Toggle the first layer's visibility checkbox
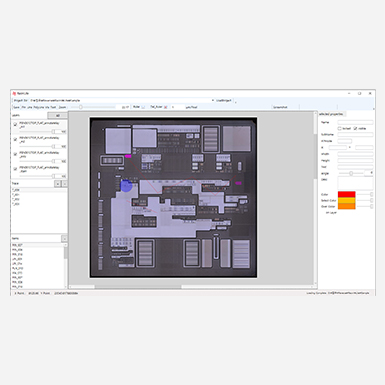 (x=15, y=125)
